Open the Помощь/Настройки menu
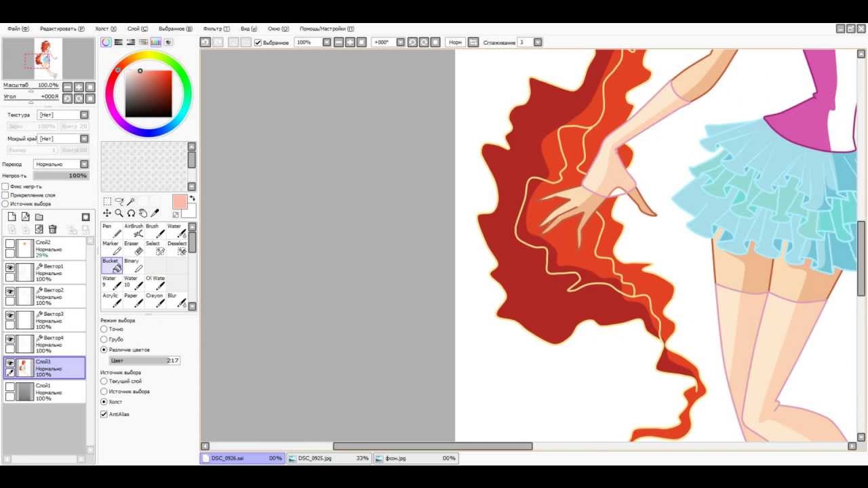This screenshot has width=868, height=488. pyautogui.click(x=327, y=29)
